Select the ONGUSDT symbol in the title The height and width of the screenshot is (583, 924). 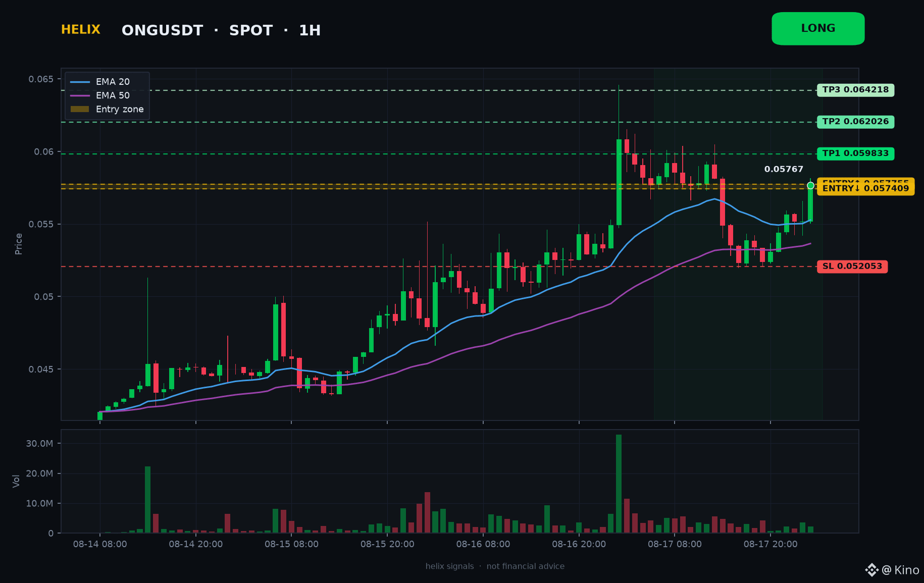coord(162,30)
